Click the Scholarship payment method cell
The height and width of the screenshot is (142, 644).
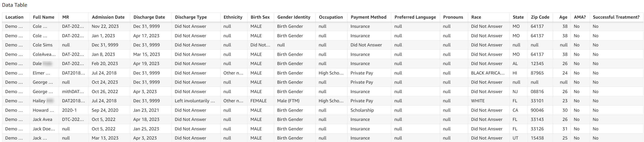tap(362, 110)
